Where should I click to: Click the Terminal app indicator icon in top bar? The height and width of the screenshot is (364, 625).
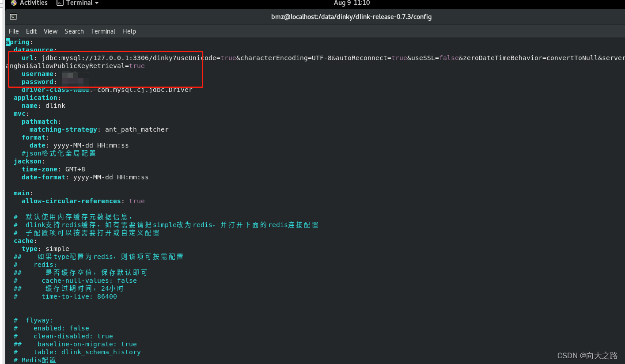pos(60,3)
